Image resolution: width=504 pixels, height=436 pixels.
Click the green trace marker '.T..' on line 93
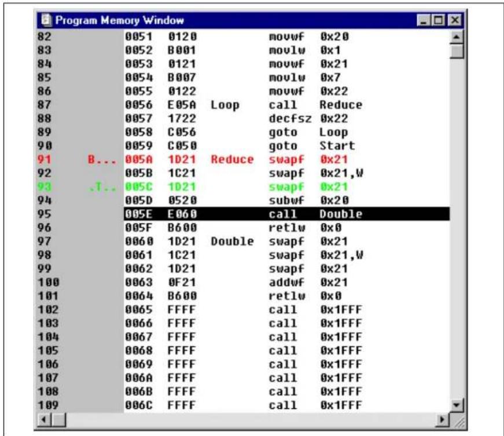click(102, 187)
